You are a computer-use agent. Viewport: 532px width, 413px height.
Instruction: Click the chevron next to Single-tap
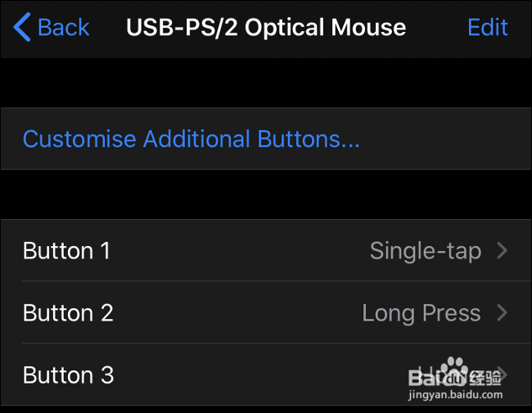503,250
